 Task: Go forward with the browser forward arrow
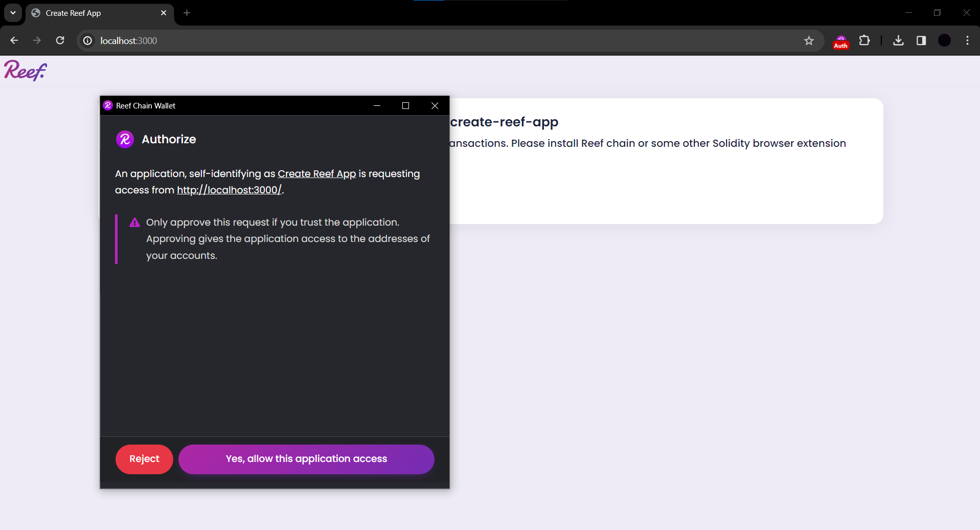[37, 40]
